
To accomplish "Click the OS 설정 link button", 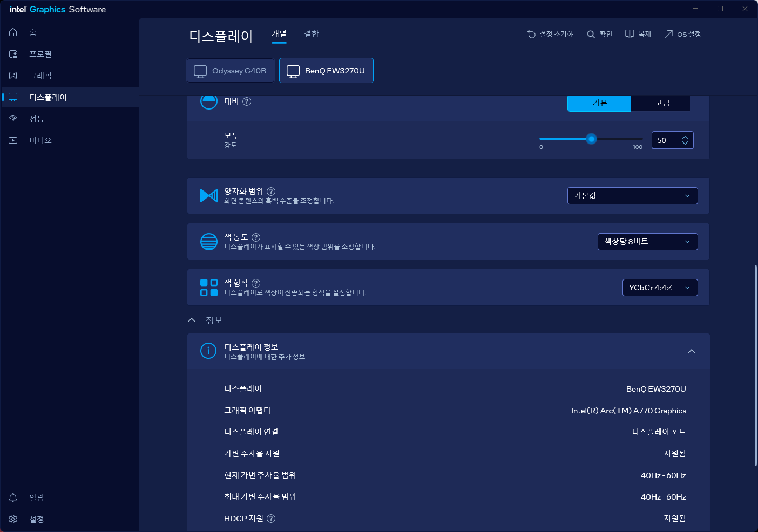I will tap(682, 34).
